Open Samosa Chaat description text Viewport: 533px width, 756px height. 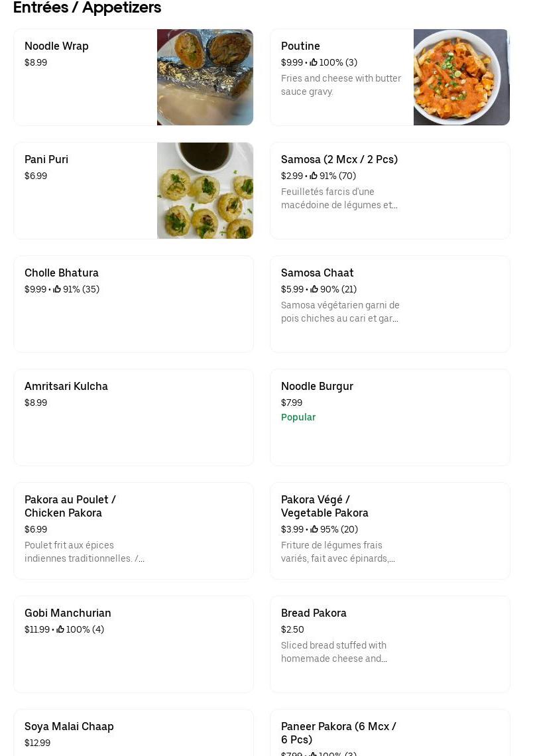[x=340, y=312]
